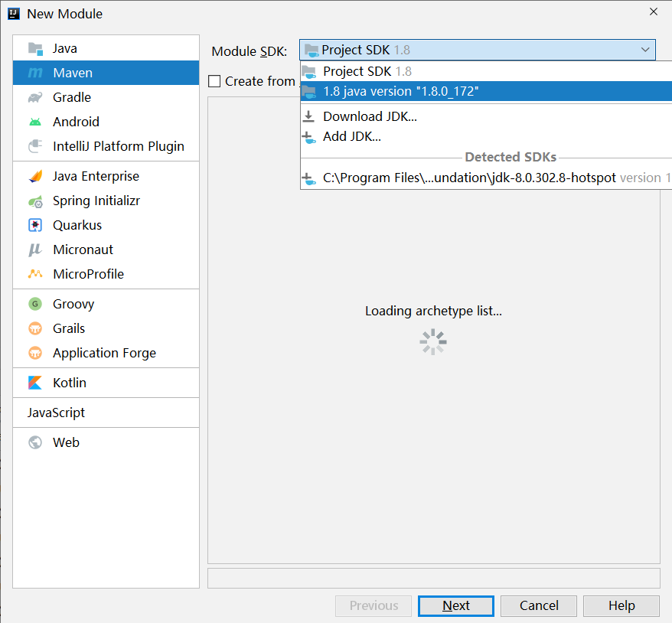Click the Module SDK combo box field

[478, 50]
